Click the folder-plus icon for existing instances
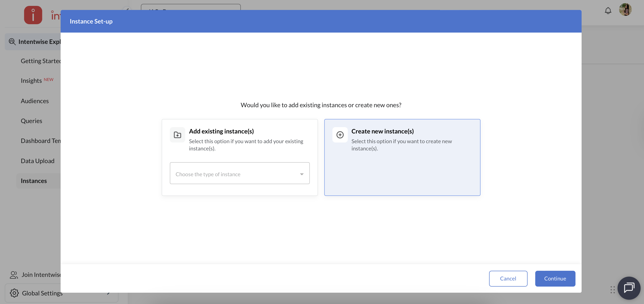 coord(177,135)
